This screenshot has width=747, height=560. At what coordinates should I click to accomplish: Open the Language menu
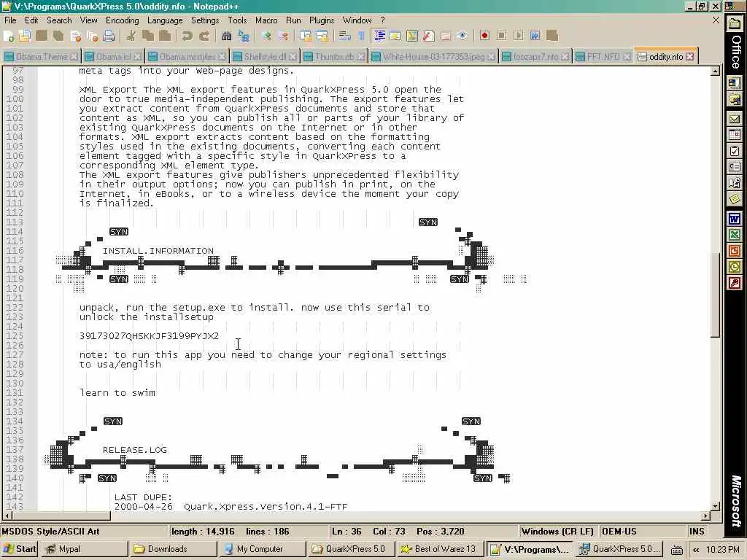[165, 20]
